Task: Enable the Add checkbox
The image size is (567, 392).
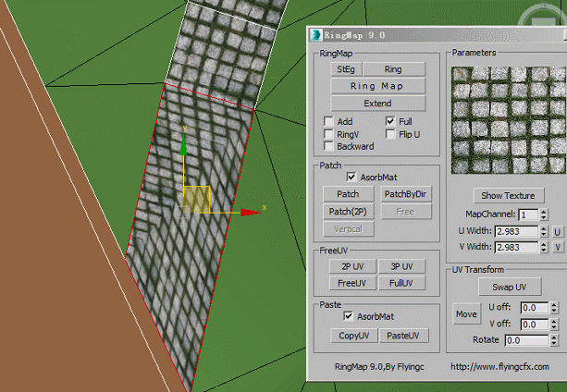Action: coord(328,121)
